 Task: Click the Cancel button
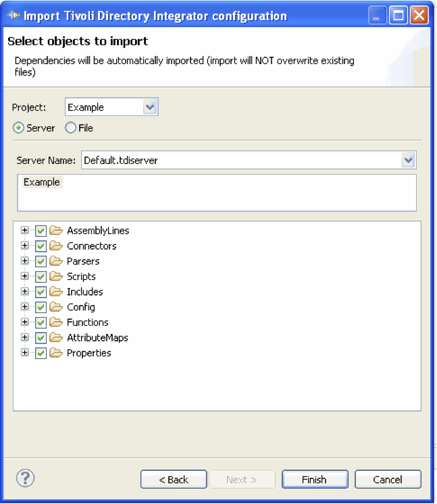pyautogui.click(x=388, y=479)
